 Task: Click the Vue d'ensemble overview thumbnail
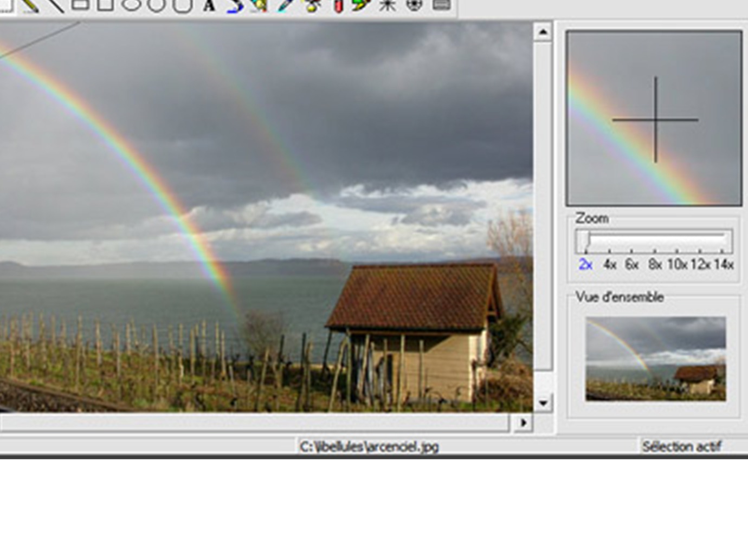point(655,359)
